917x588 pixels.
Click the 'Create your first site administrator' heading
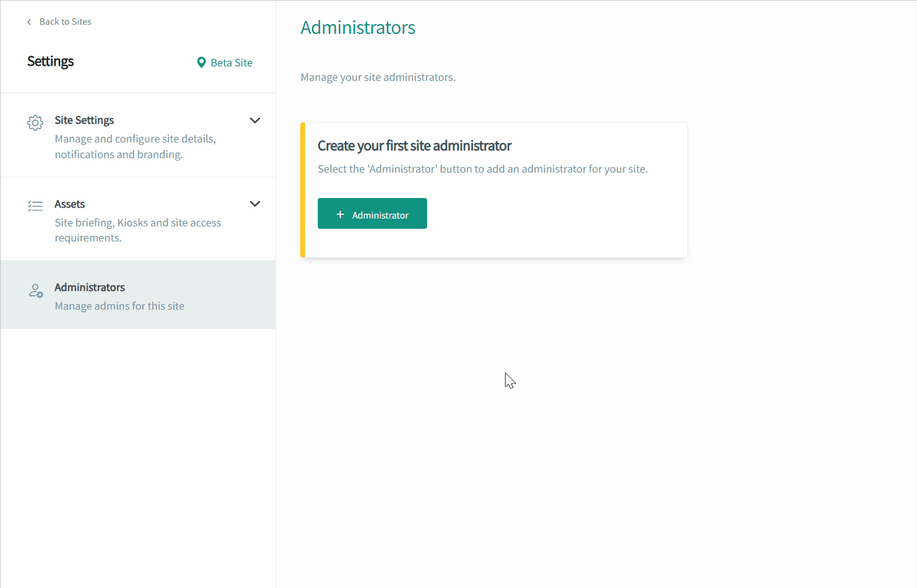(x=414, y=146)
